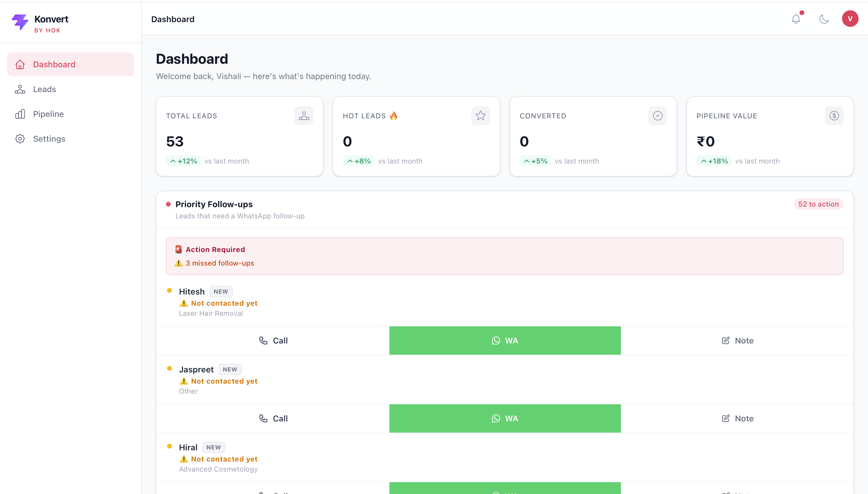
Task: Send WhatsApp message to Jaspreet
Action: [x=505, y=418]
